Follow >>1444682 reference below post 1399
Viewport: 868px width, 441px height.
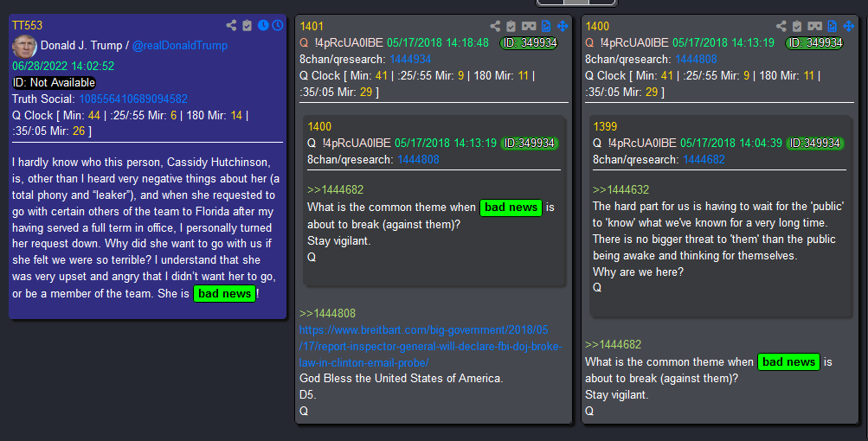click(613, 345)
